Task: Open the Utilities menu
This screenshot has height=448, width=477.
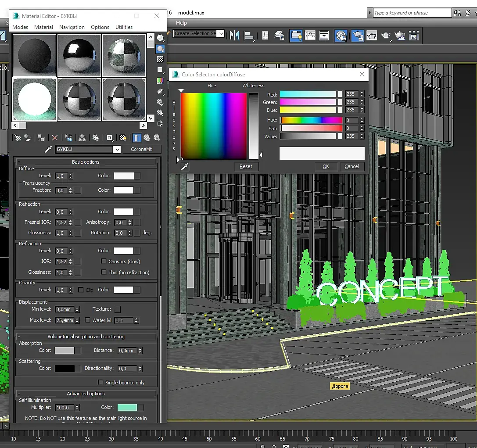Action: pos(124,27)
